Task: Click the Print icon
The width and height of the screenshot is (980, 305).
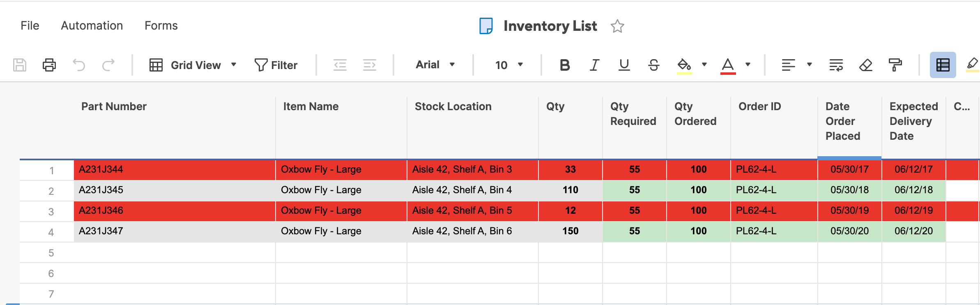Action: click(49, 65)
